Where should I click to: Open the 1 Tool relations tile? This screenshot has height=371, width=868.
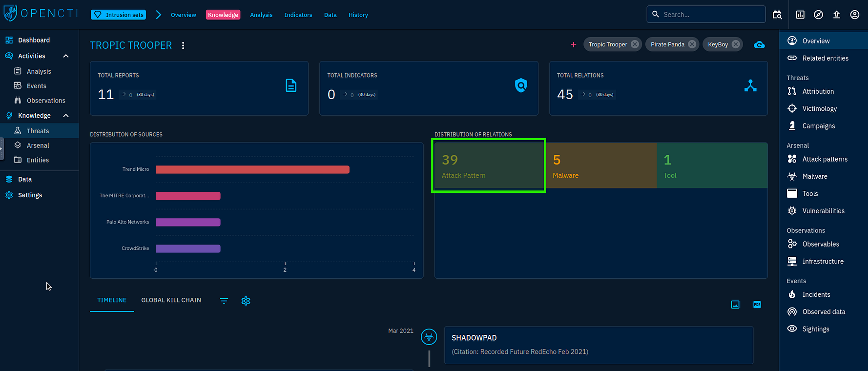click(712, 165)
